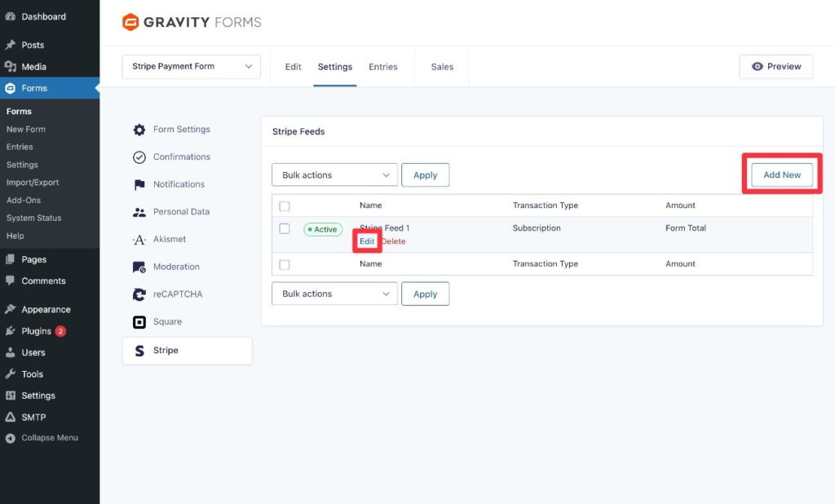The image size is (835, 504).
Task: Click the Add New feed button
Action: point(782,175)
